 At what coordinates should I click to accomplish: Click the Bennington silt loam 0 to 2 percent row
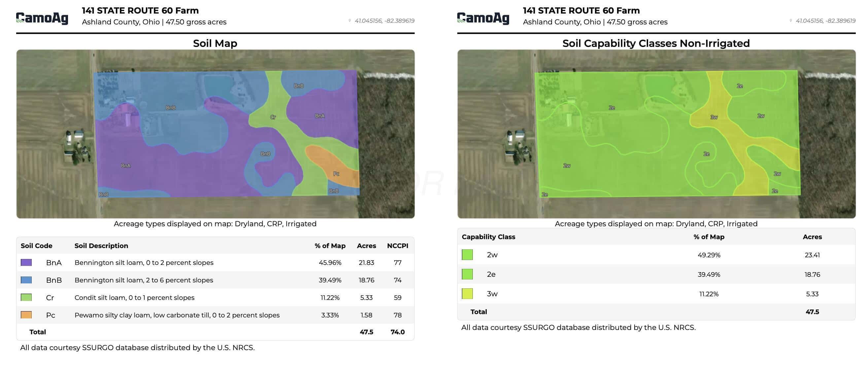pos(215,263)
